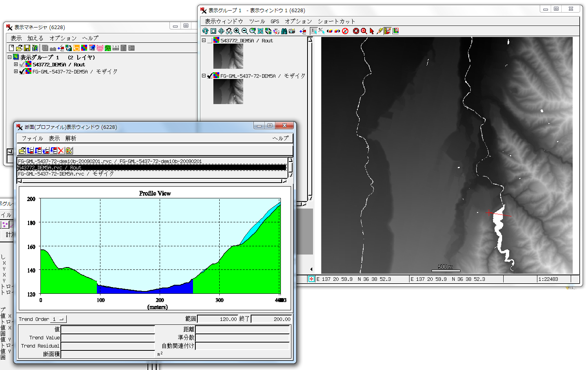Image resolution: width=588 pixels, height=370 pixels.
Task: Open the Trend Order dropdown
Action: click(59, 319)
